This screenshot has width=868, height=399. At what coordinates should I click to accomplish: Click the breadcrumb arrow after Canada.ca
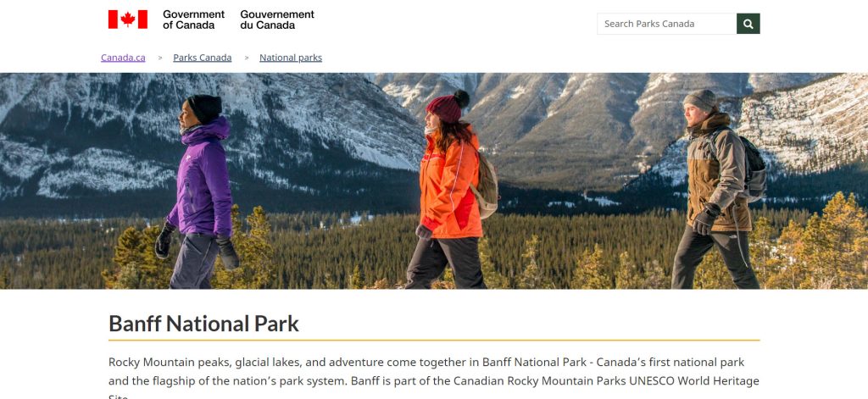pyautogui.click(x=159, y=58)
